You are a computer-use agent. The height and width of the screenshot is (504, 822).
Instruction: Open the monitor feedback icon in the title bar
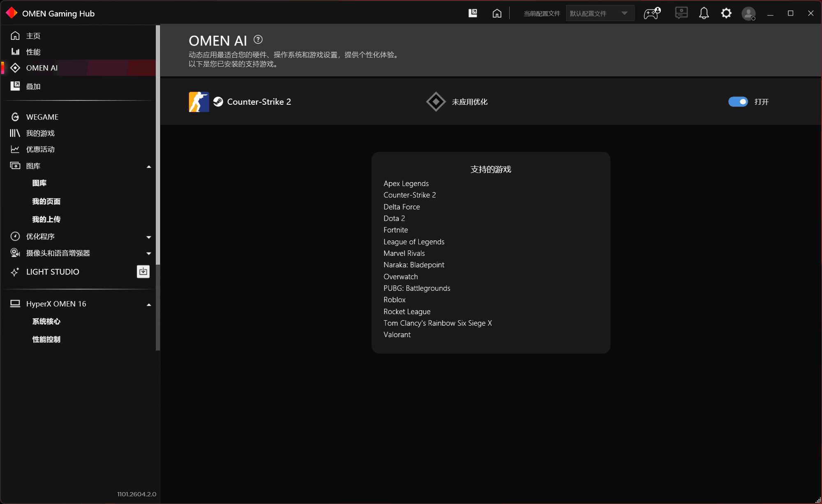(x=681, y=13)
